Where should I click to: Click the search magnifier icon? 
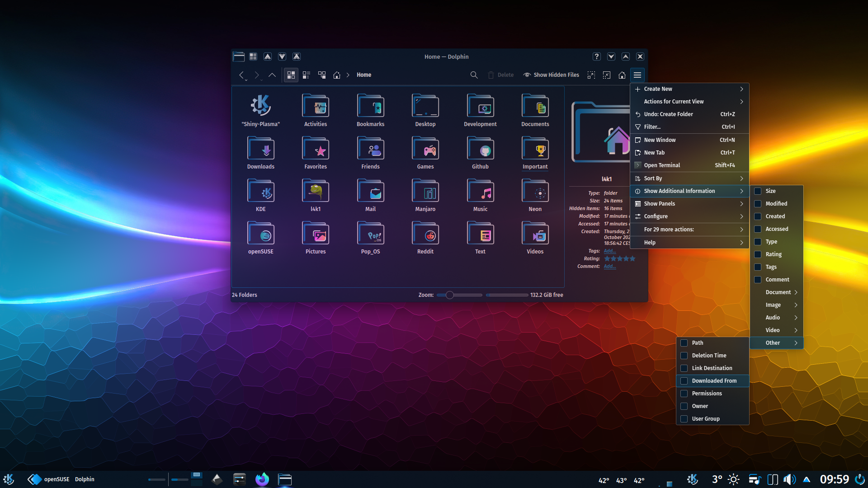474,75
